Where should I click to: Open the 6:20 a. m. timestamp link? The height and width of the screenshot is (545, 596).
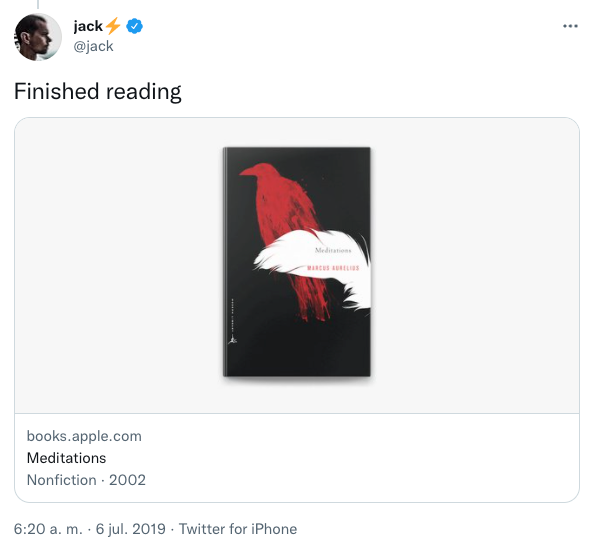pyautogui.click(x=48, y=529)
